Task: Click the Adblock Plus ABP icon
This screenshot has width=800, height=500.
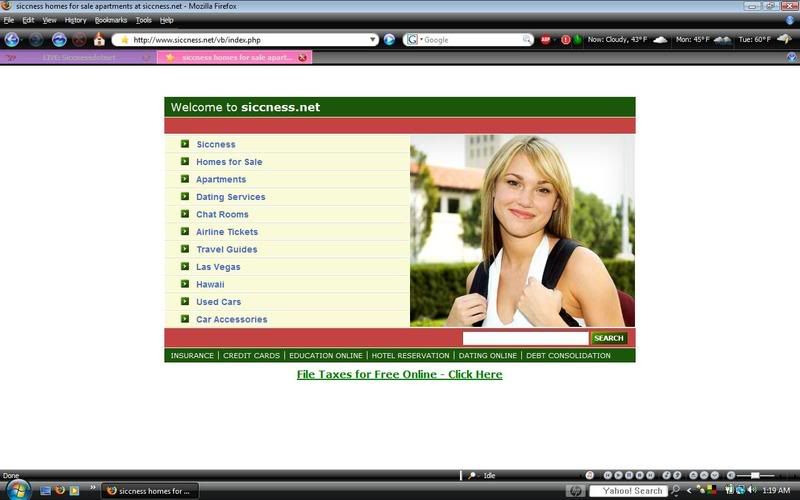Action: [546, 40]
